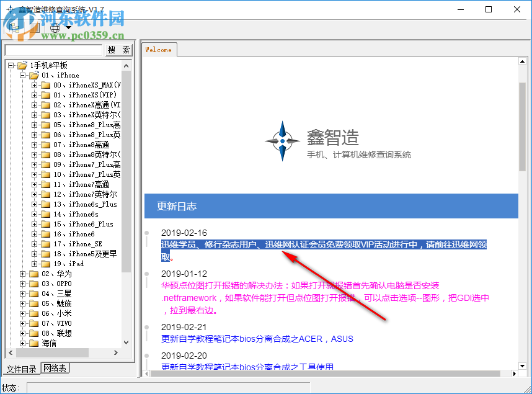Image resolution: width=532 pixels, height=394 pixels.
Task: Click the directory tree toolbar icon
Action: (x=14, y=28)
